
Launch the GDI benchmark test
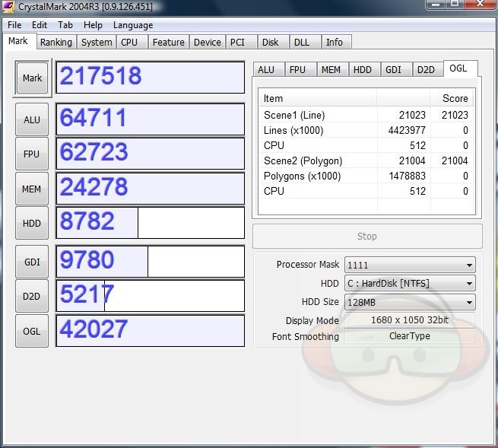point(32,262)
